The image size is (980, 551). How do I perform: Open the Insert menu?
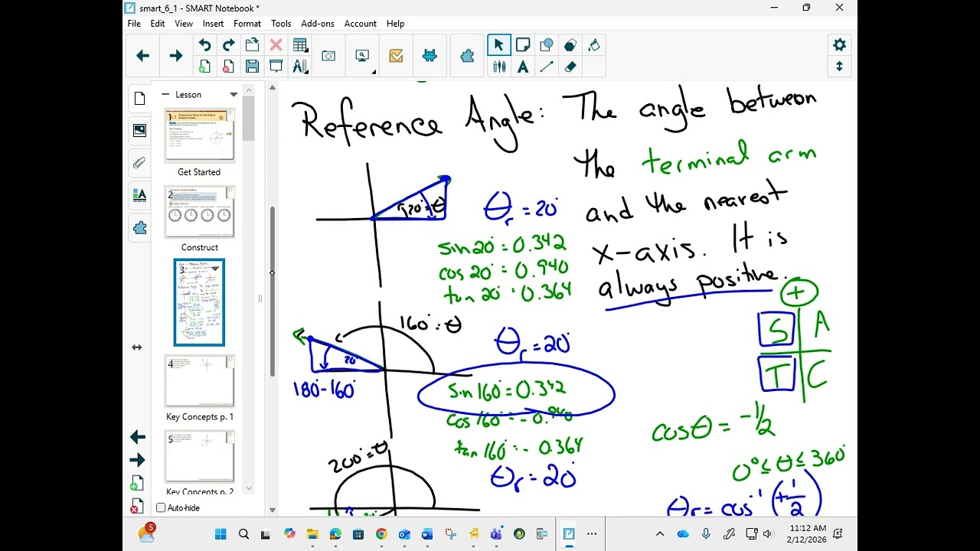(x=214, y=24)
